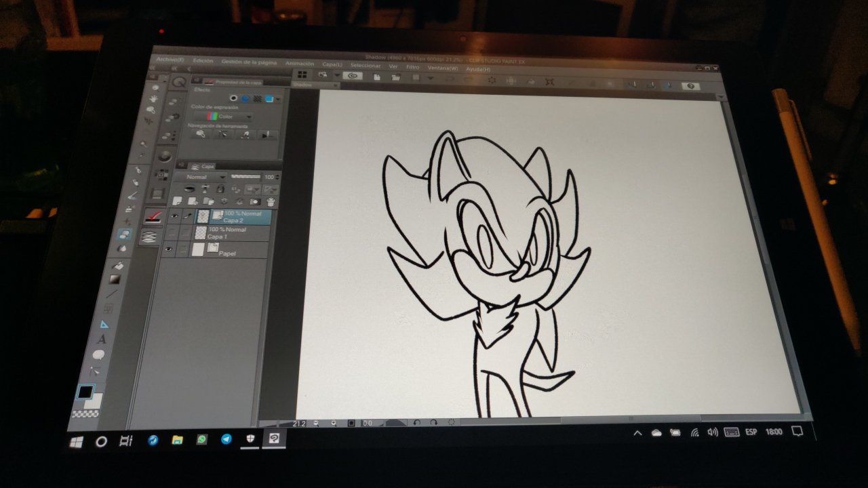Viewport: 868px width, 488px height.
Task: Create a new raster layer
Action: click(178, 201)
